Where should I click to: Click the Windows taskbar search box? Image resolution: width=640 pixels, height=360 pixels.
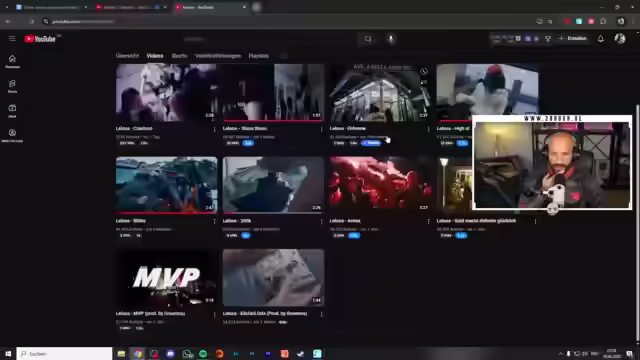click(x=64, y=353)
